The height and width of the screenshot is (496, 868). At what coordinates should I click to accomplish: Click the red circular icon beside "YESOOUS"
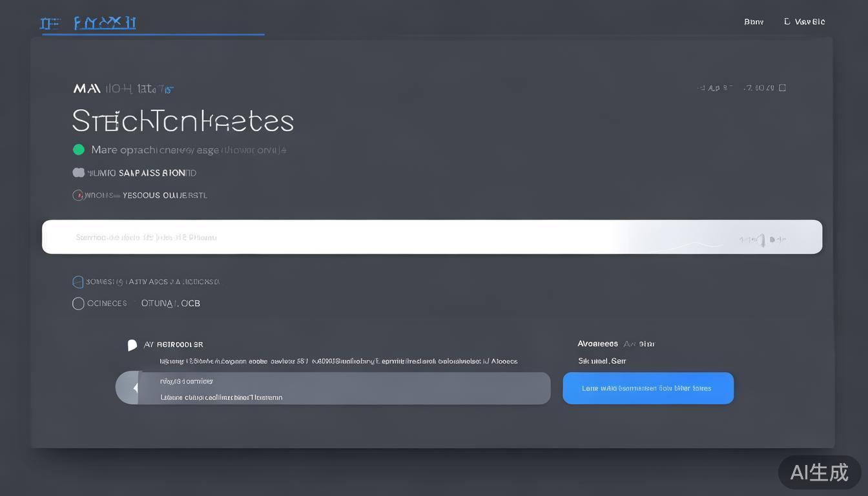(x=78, y=195)
